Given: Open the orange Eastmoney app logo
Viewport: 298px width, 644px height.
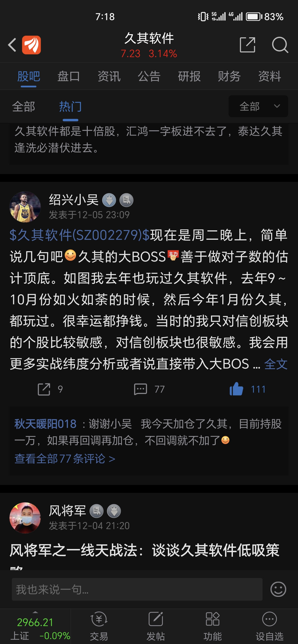Looking at the screenshot, I should [32, 45].
